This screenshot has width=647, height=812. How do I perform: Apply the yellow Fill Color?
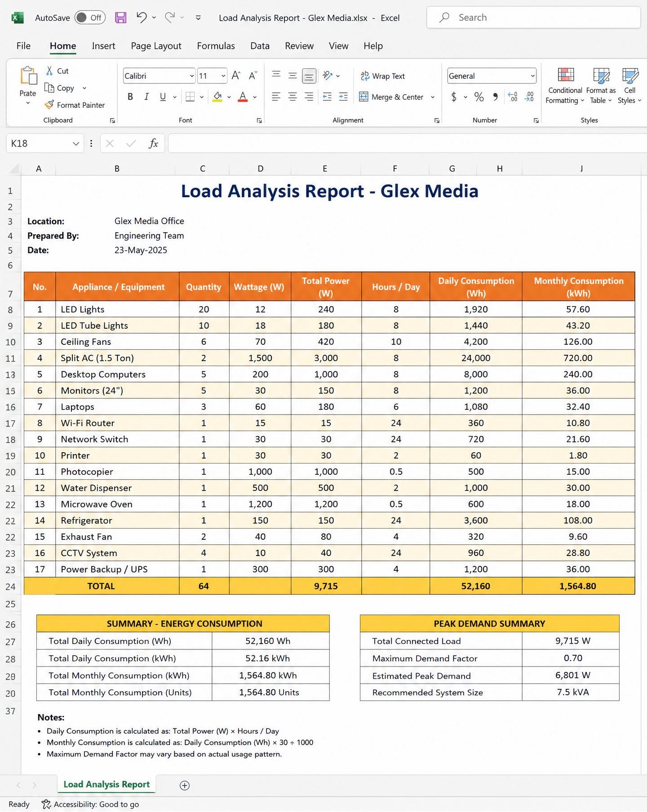[x=218, y=97]
